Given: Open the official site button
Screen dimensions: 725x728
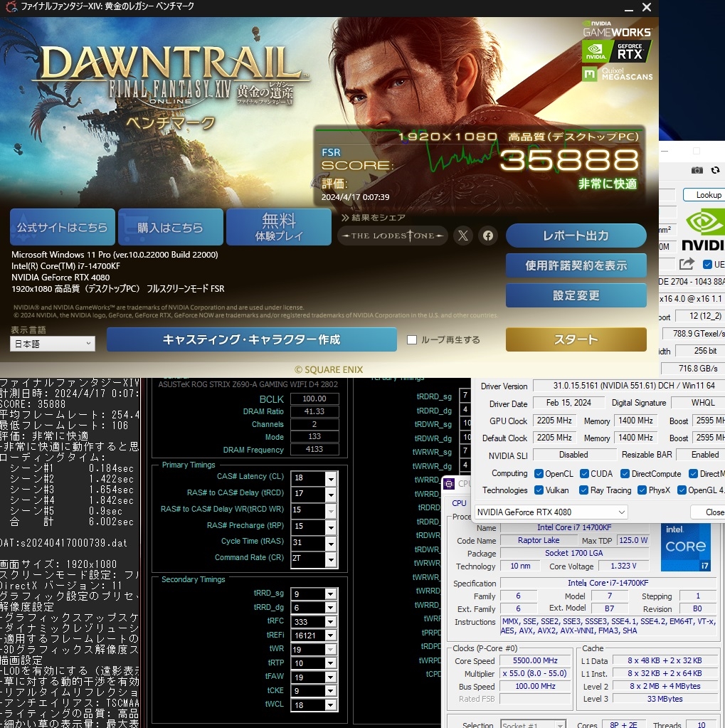Looking at the screenshot, I should pos(62,227).
